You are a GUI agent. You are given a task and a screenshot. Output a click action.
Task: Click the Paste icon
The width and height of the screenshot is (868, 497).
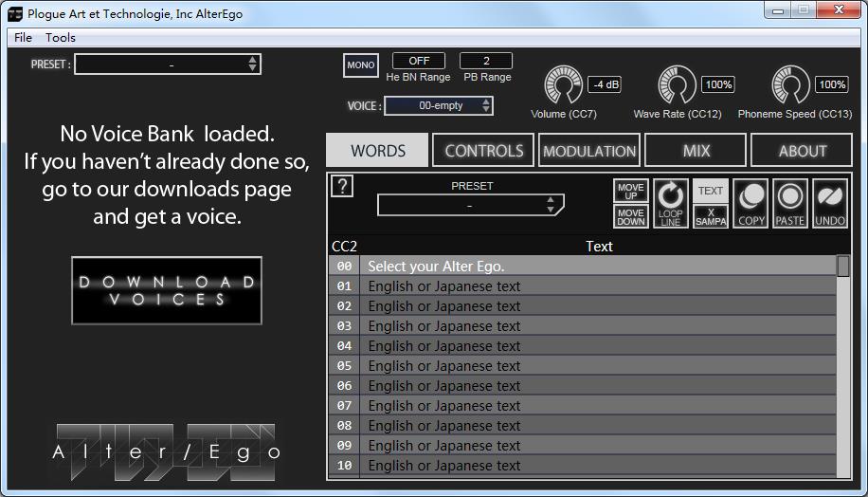click(789, 204)
